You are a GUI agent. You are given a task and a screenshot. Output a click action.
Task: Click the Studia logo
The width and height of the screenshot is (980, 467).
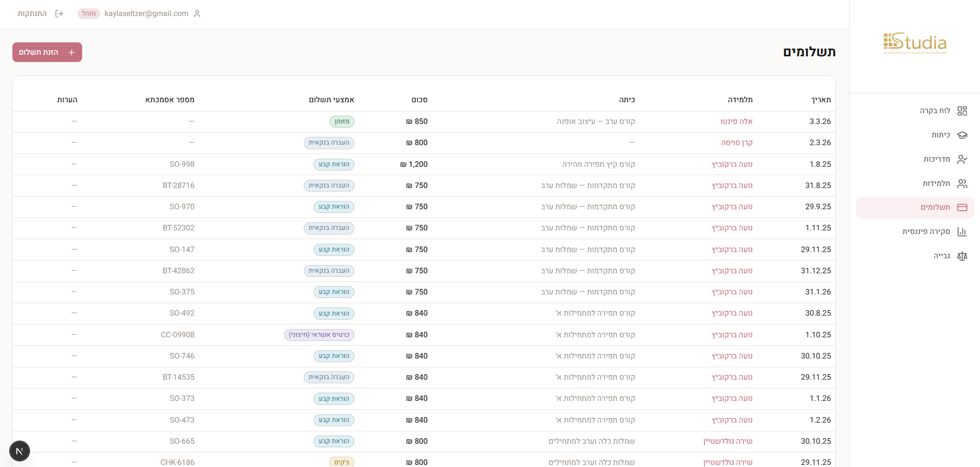pos(915,42)
